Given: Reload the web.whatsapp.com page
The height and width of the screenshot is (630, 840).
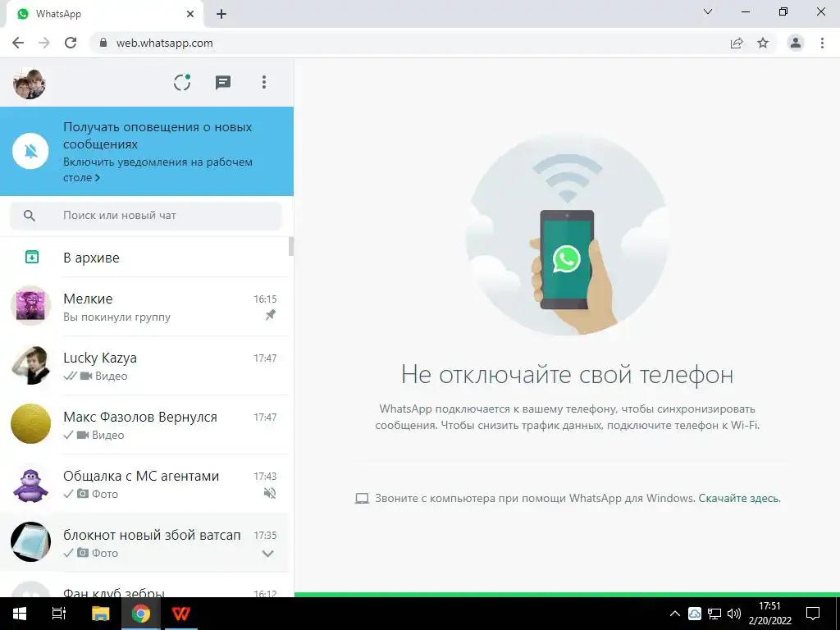Looking at the screenshot, I should tap(71, 43).
